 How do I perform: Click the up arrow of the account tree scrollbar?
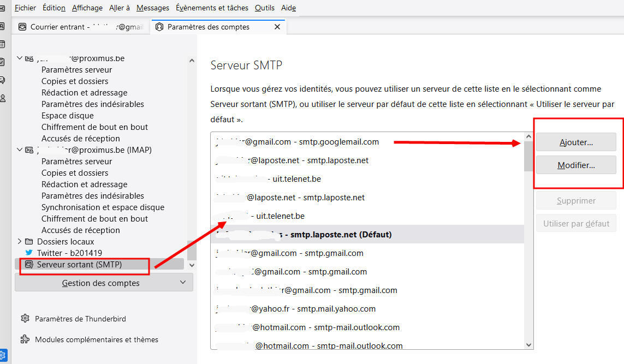pyautogui.click(x=192, y=61)
